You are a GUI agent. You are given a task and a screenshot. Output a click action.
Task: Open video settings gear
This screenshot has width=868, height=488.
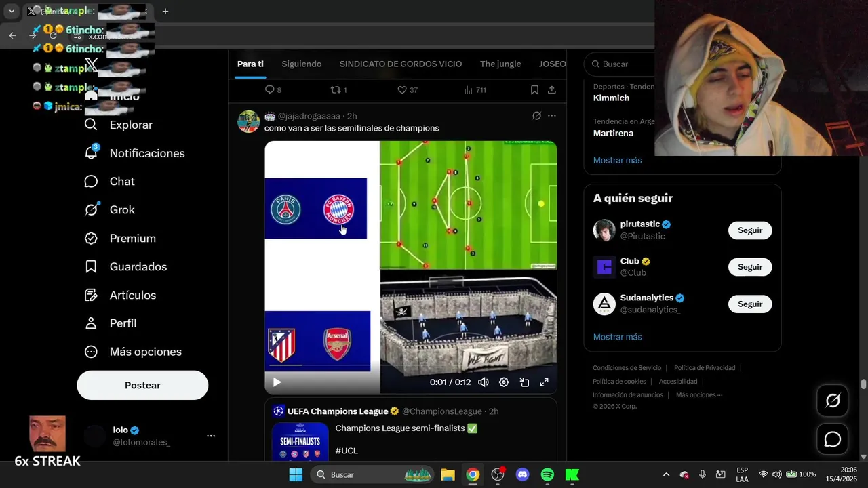pos(504,382)
